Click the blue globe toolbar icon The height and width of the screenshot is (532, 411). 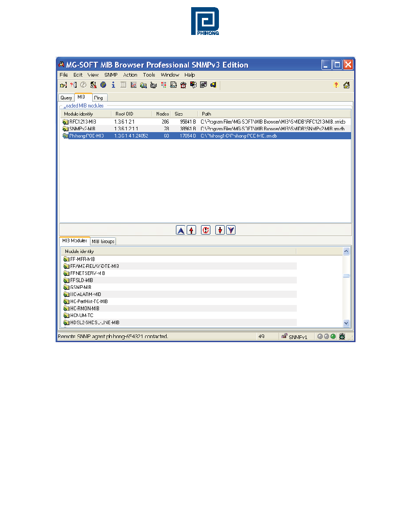(x=103, y=85)
